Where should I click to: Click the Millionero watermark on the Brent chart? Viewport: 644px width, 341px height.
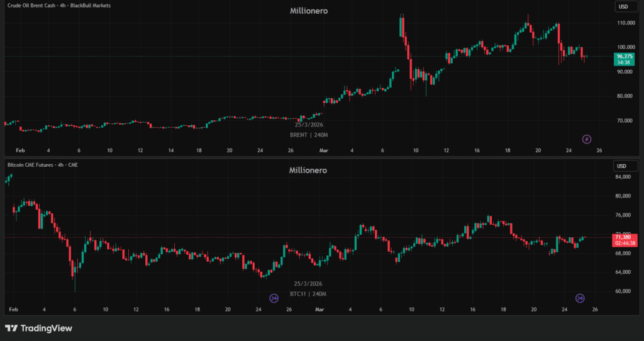click(x=308, y=11)
